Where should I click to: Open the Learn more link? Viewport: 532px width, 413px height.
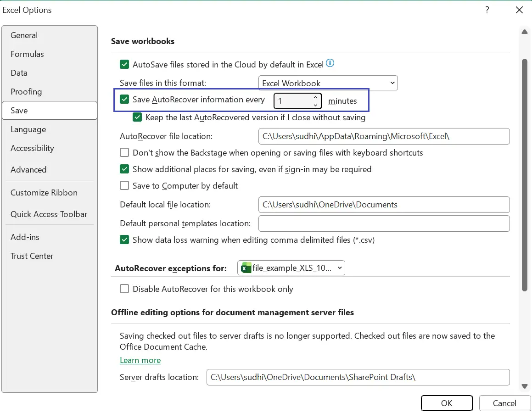point(140,360)
